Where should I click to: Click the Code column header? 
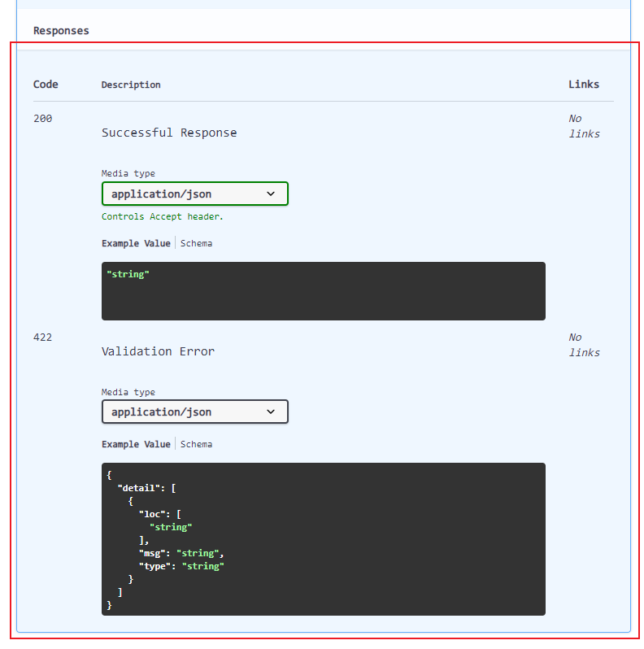[46, 85]
